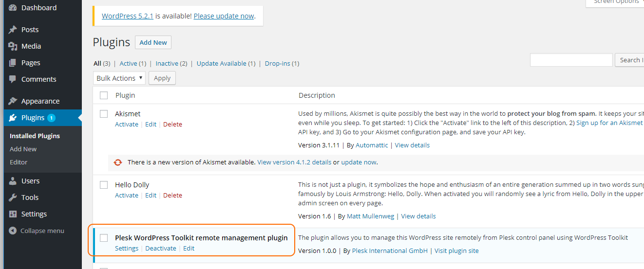View Akismet version 4.1.2 details

(294, 162)
